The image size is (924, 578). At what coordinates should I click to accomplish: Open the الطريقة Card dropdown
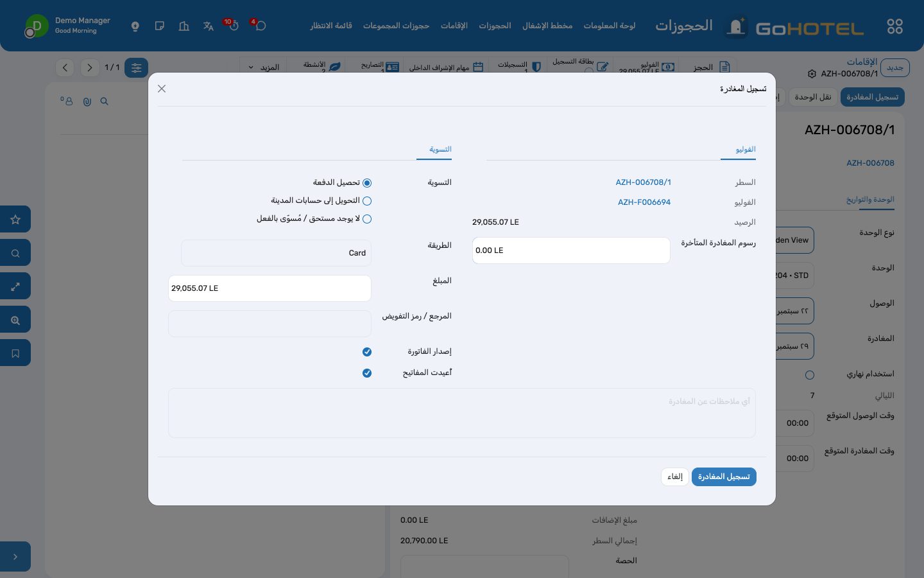tap(276, 253)
